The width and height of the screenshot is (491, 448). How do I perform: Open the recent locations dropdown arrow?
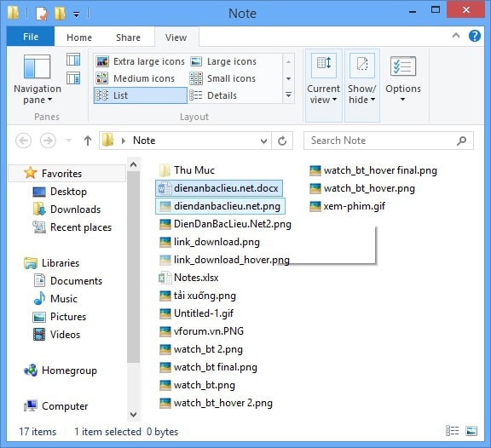click(x=68, y=141)
